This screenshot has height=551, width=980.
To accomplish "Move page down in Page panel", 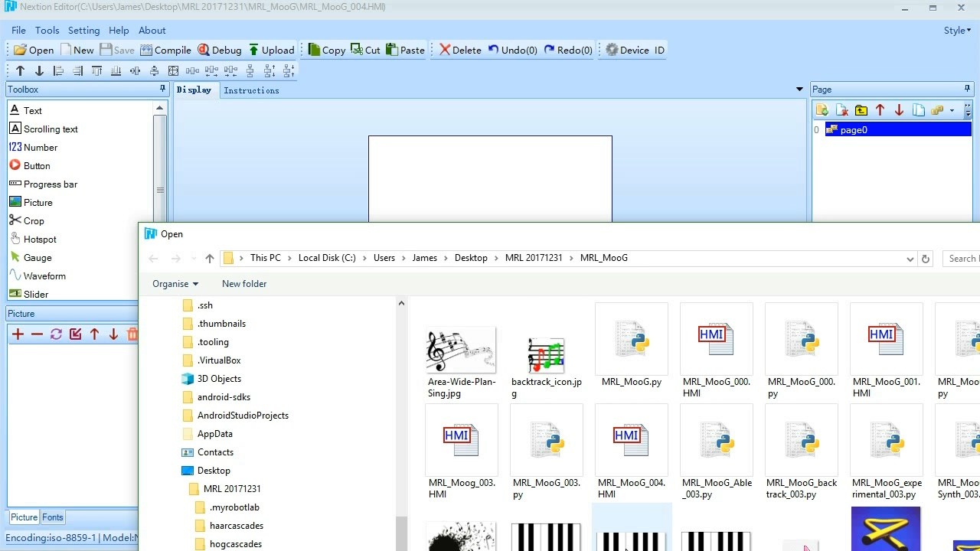I will pos(899,110).
